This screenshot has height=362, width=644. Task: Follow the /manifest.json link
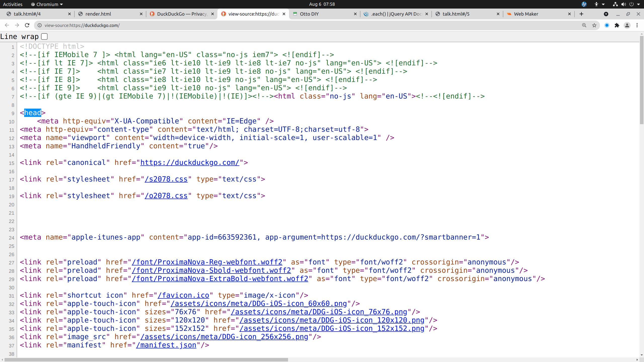166,345
